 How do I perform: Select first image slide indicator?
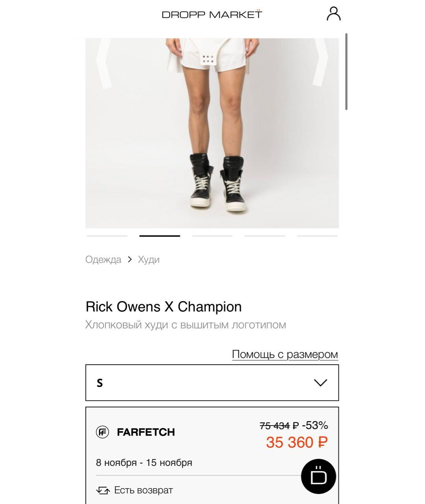coord(107,236)
